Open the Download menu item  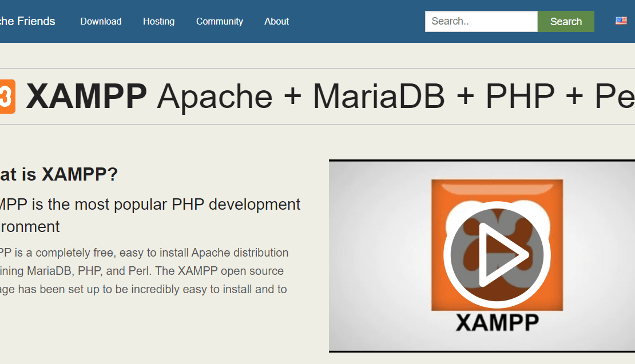click(x=101, y=22)
